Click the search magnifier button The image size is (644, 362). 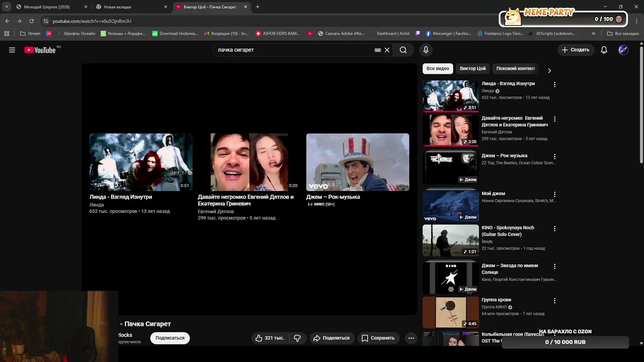pyautogui.click(x=403, y=50)
